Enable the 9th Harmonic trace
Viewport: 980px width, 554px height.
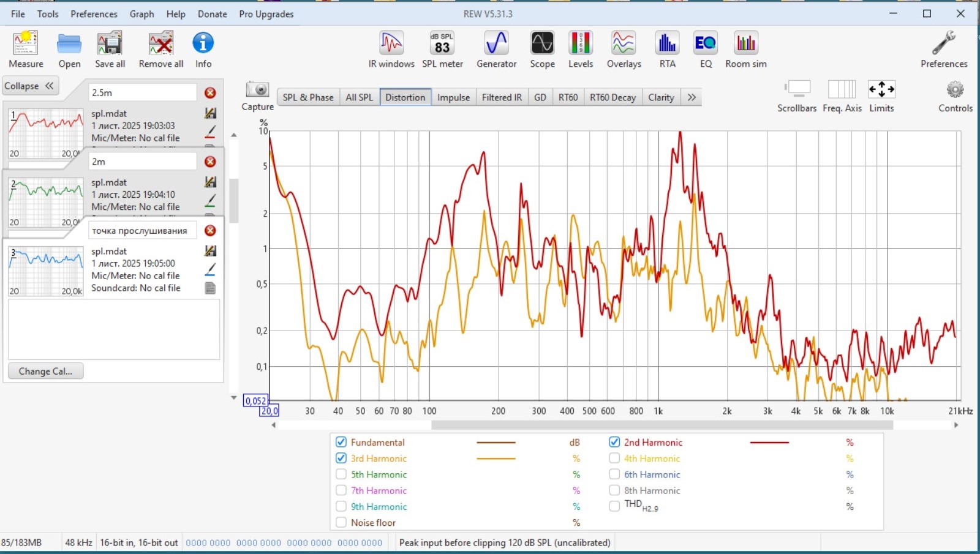(341, 506)
